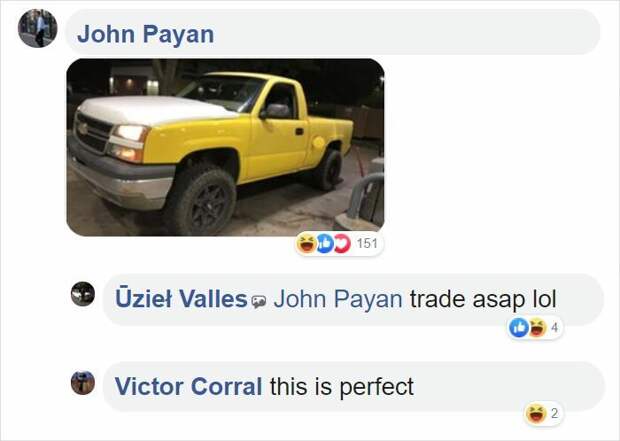Open the Ūzieł Valles name link

pos(181,298)
